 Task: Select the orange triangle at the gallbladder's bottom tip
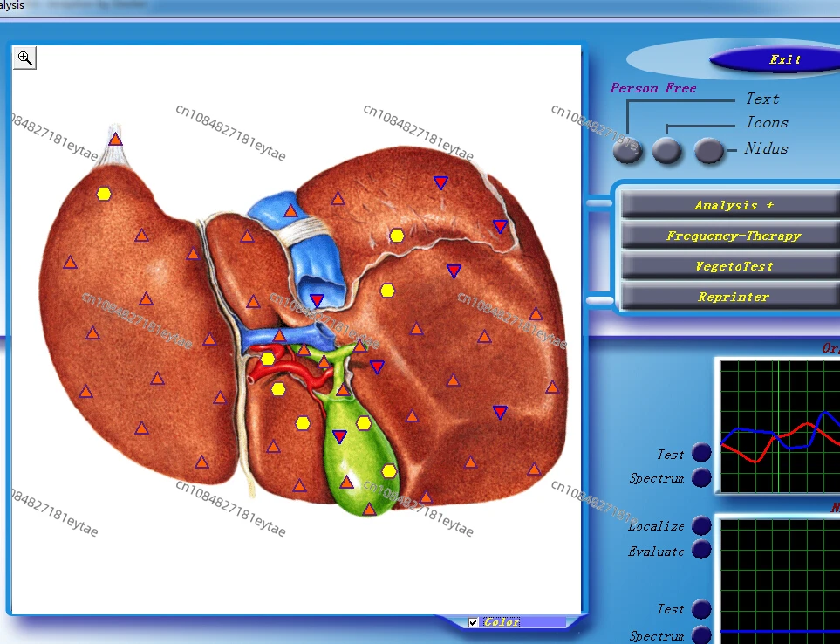click(x=369, y=509)
